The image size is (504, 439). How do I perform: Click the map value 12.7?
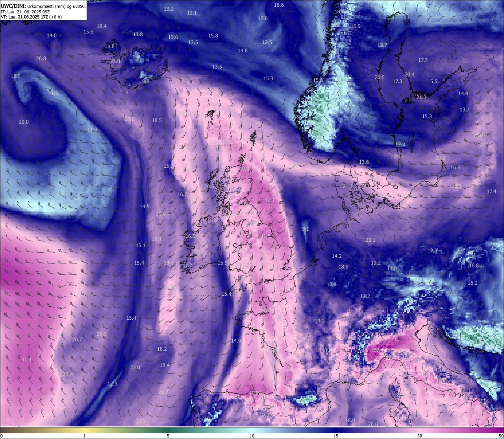click(x=382, y=45)
